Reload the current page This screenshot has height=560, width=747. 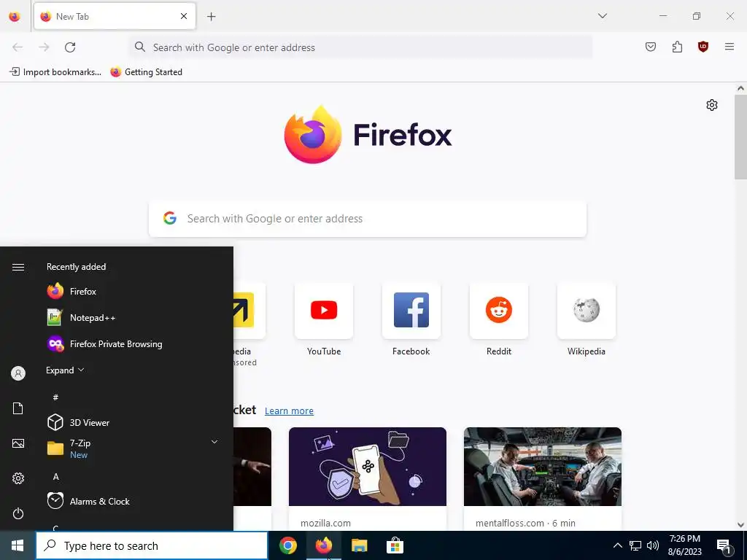(70, 47)
